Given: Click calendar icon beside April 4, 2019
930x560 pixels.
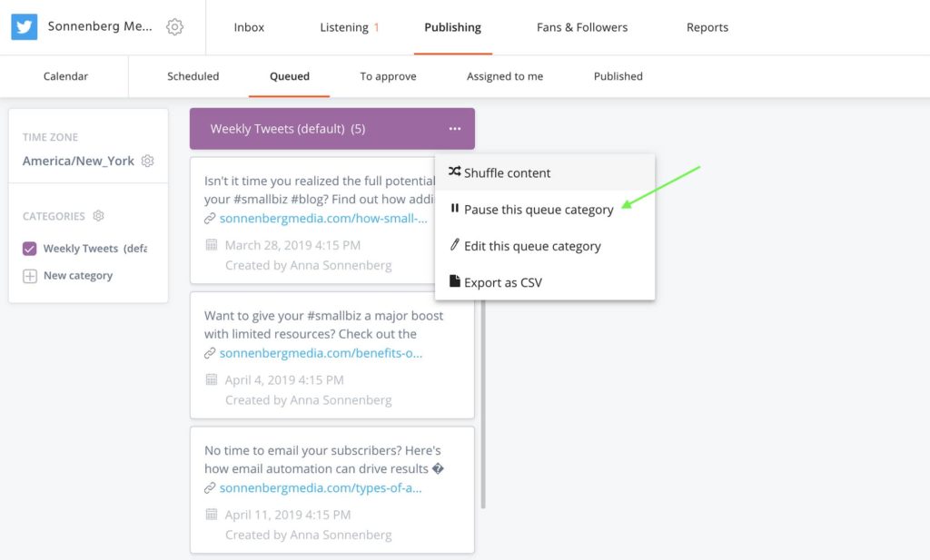Looking at the screenshot, I should 212,380.
